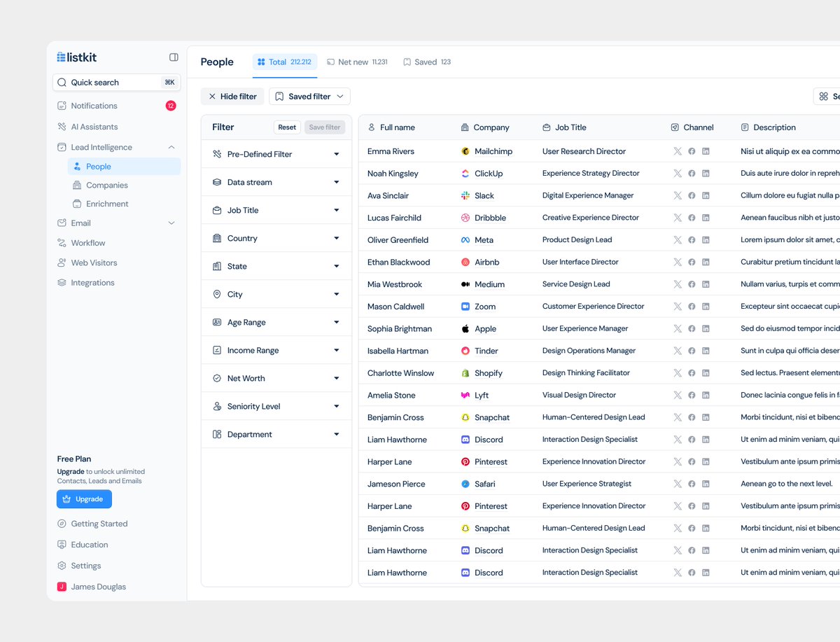Click the Mailchimp company logo

(465, 151)
